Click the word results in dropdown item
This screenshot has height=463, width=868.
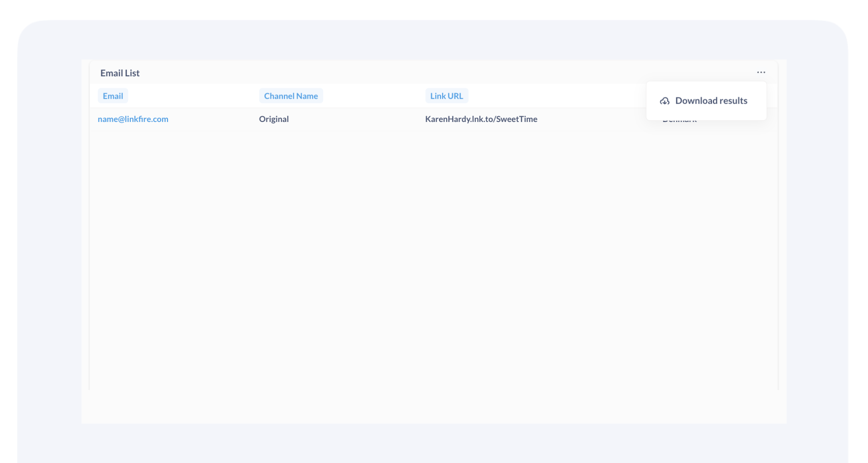tap(733, 101)
